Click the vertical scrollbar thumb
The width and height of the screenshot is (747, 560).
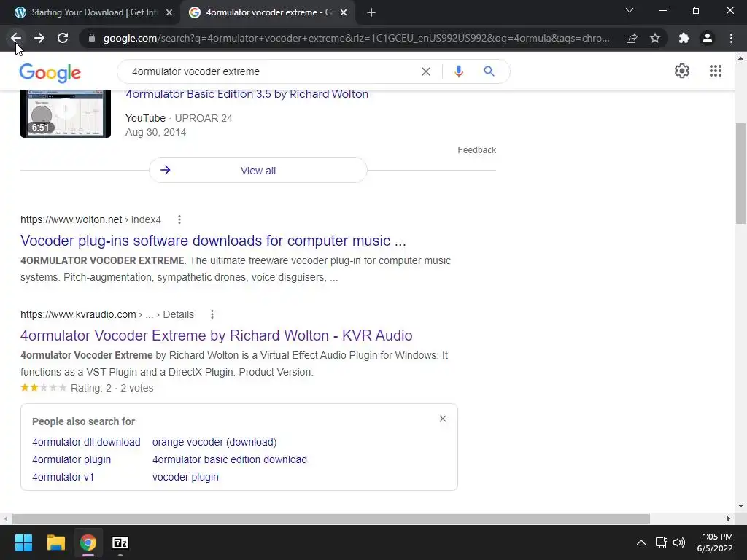[740, 174]
